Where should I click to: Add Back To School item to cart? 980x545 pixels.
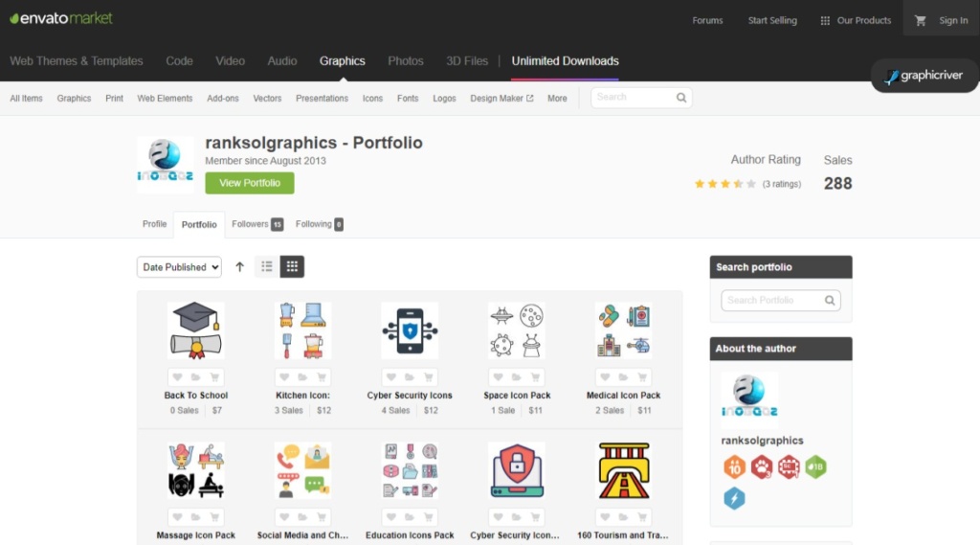pos(214,377)
